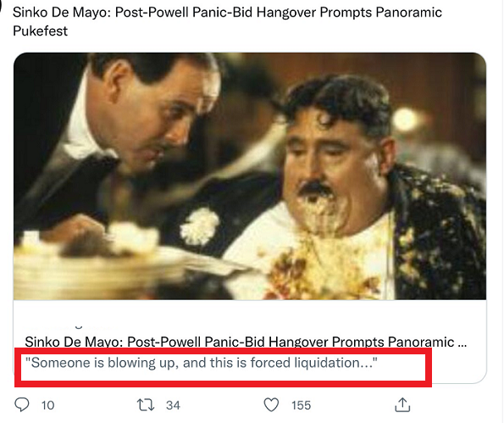Click the cropped domain text above the card title
The image size is (504, 423).
coord(72,327)
